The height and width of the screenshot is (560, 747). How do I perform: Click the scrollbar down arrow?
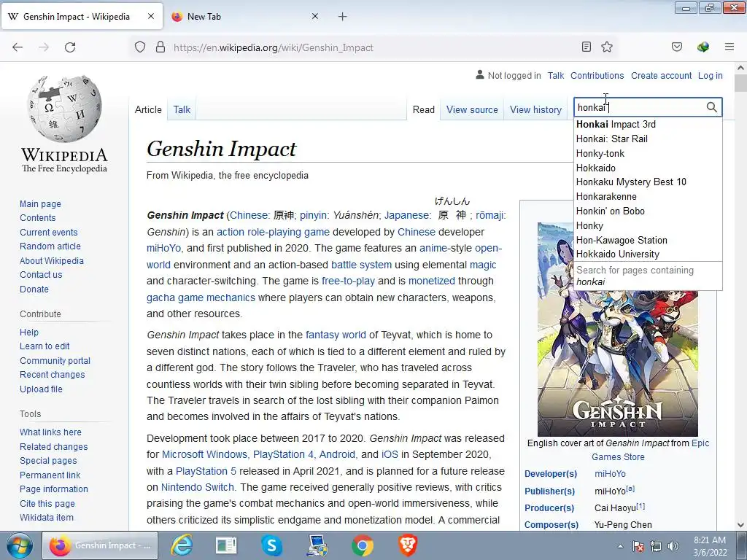click(x=740, y=525)
